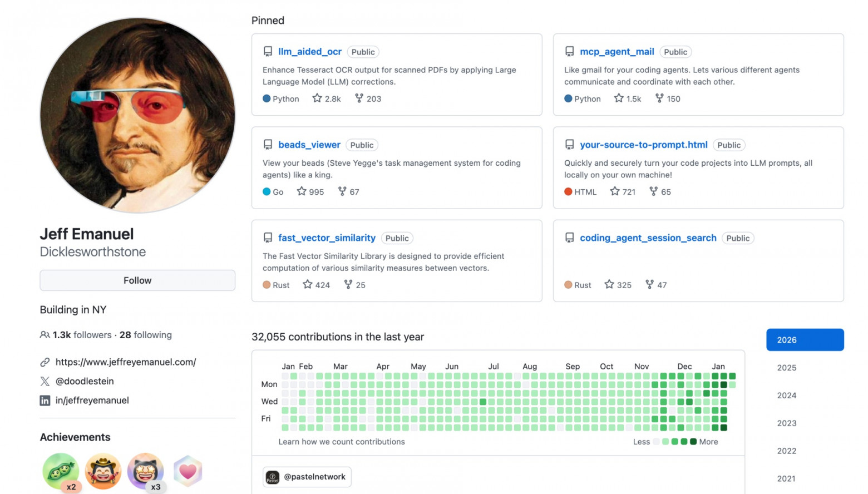Screen dimensions: 868x494
Task: Click the 'Building in NY' bio text
Action: [73, 310]
